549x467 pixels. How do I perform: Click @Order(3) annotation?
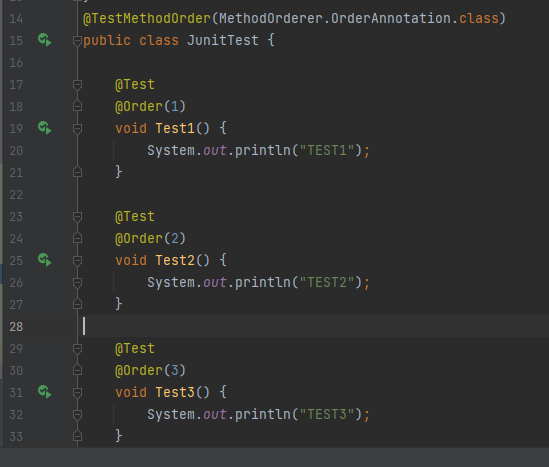click(x=151, y=370)
